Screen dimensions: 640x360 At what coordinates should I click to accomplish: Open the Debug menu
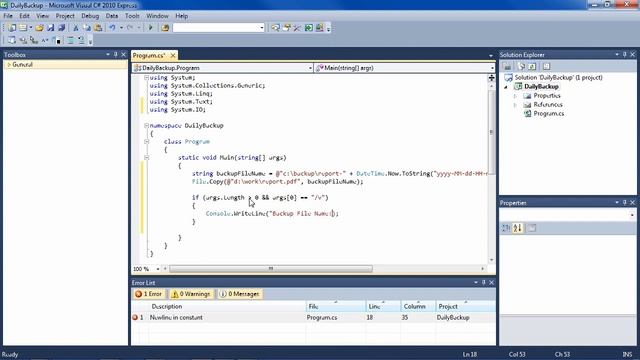coord(90,16)
